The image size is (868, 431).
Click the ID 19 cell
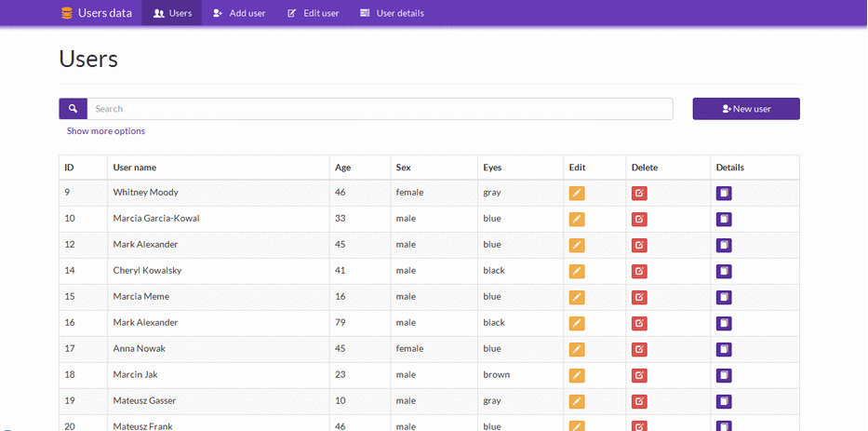[83, 401]
